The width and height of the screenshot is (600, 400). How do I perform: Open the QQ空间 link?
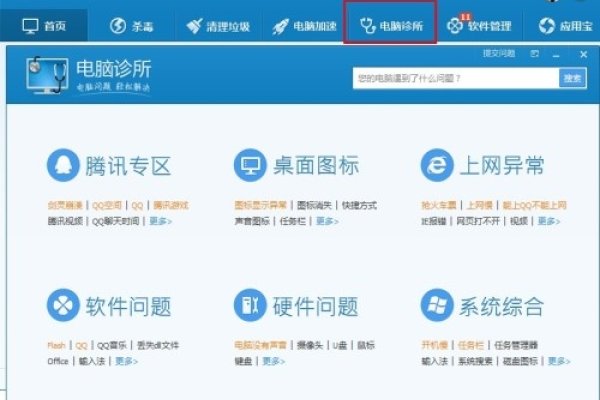pyautogui.click(x=107, y=206)
